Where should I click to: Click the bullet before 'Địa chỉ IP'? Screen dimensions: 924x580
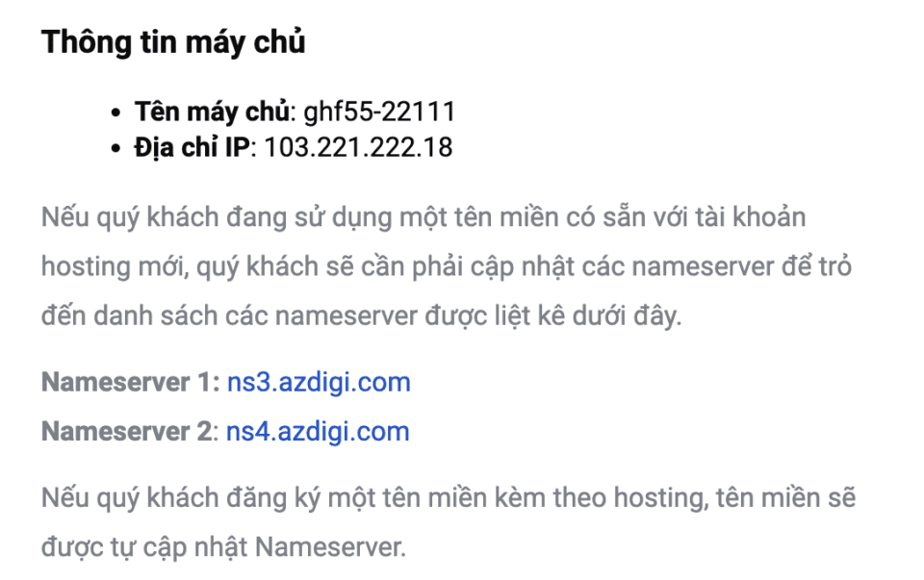coord(115,148)
